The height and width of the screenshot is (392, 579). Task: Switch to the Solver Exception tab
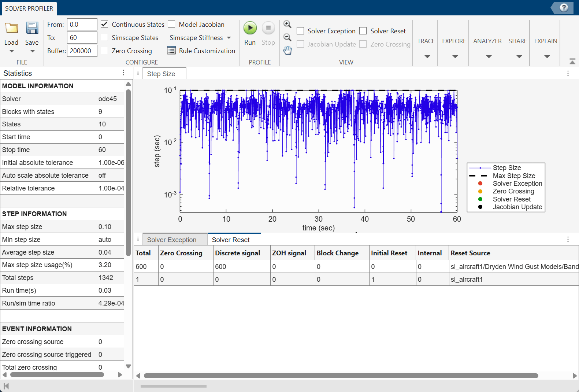point(175,240)
